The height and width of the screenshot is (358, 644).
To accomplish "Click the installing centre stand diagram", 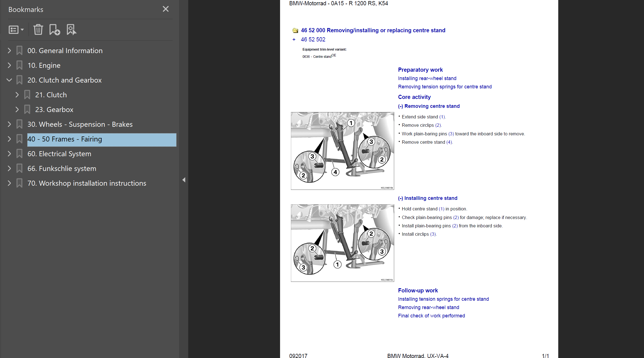I will [x=342, y=243].
